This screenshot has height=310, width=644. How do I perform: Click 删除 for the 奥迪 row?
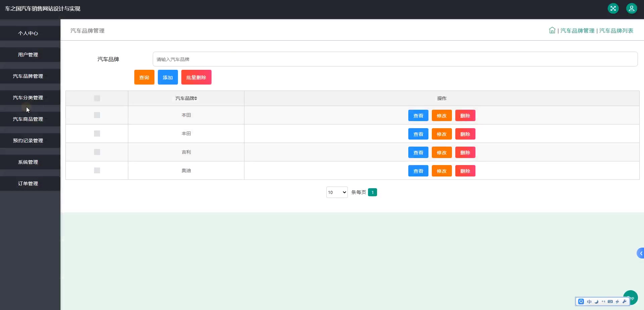click(465, 171)
